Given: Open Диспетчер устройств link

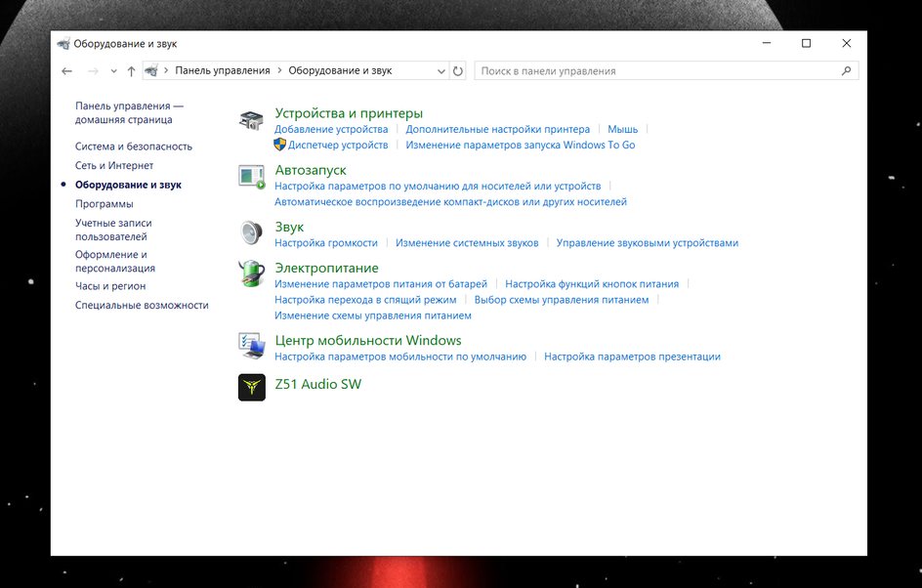Looking at the screenshot, I should pos(338,146).
